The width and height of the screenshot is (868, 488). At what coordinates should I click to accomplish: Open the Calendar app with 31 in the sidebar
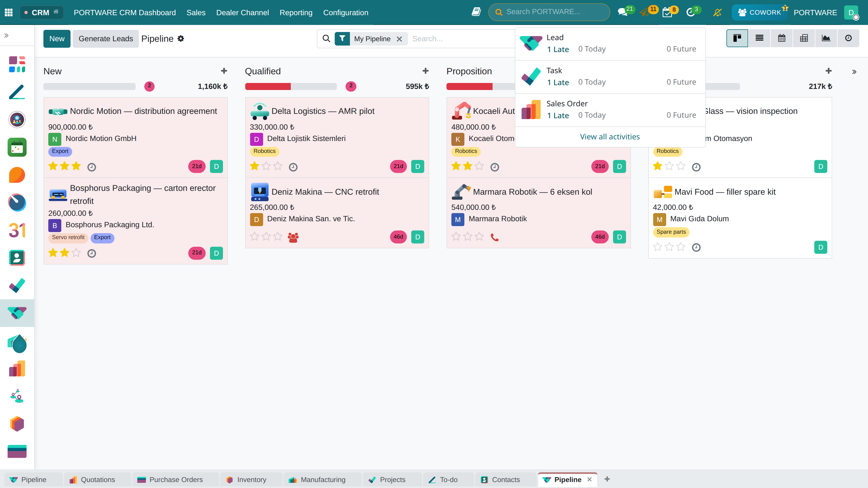point(17,230)
